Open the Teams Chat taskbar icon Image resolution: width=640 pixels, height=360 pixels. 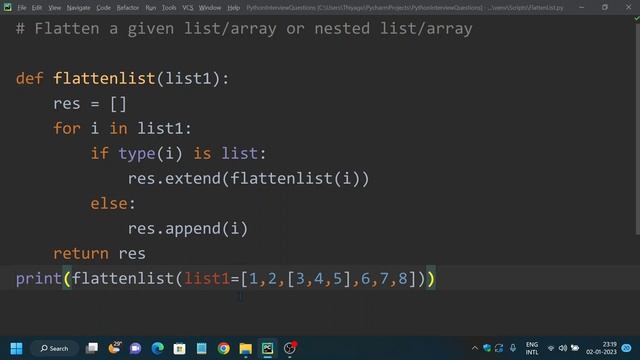(136, 348)
